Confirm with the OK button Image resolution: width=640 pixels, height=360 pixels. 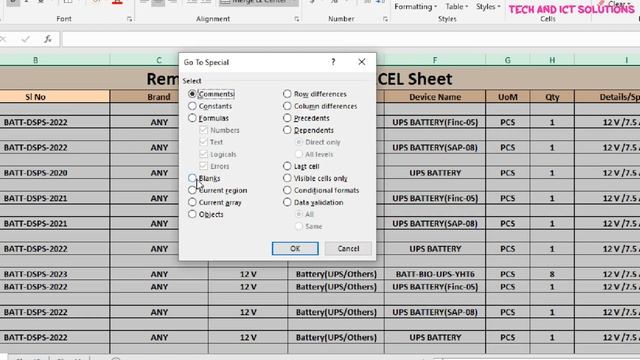click(x=295, y=249)
